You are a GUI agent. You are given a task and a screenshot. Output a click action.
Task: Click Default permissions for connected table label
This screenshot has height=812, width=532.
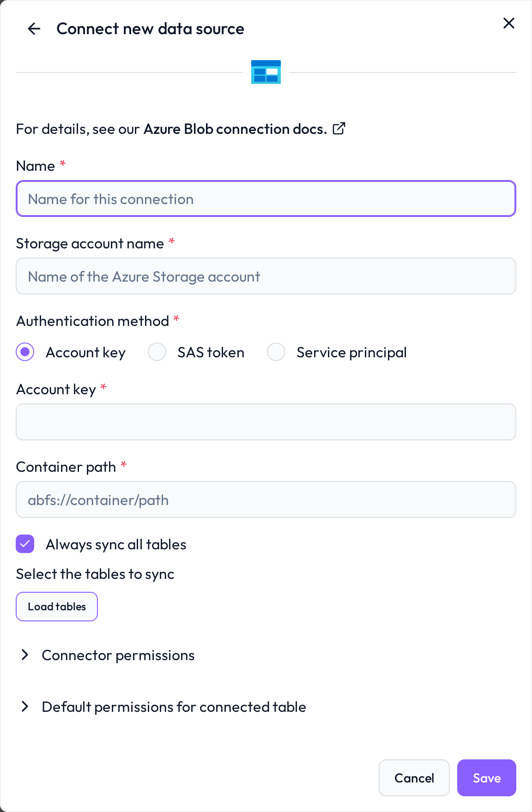[174, 707]
